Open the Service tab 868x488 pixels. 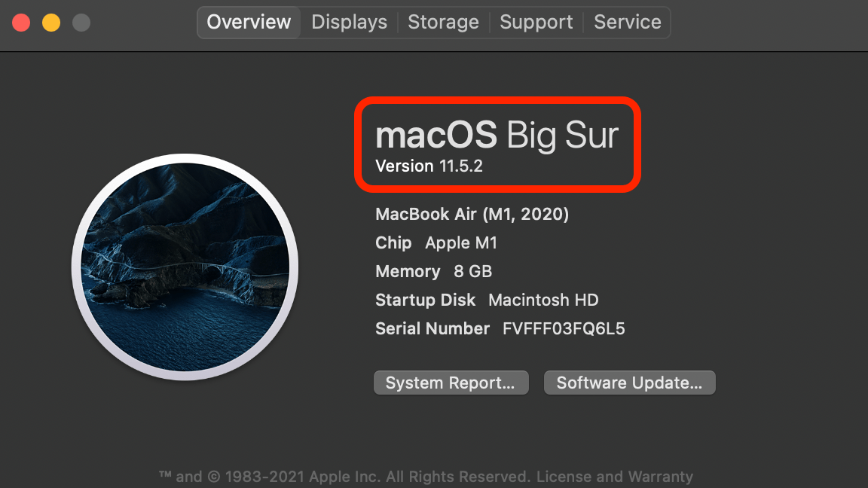click(x=627, y=22)
